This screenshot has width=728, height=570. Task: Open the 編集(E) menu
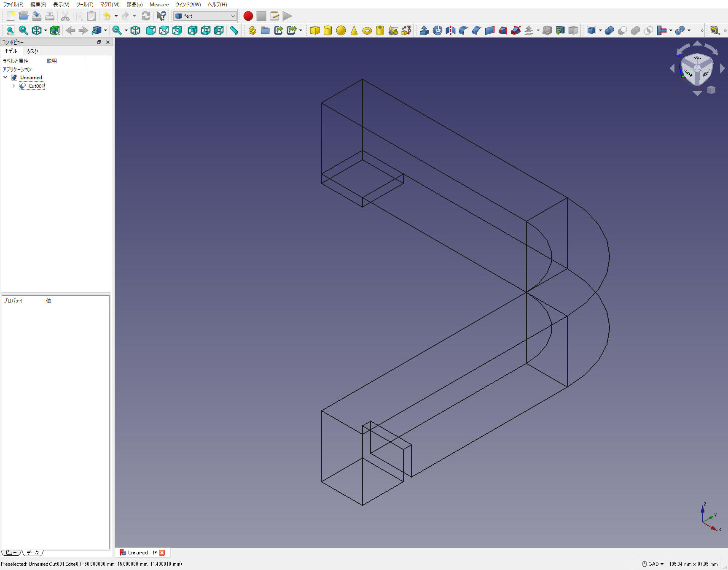pyautogui.click(x=38, y=5)
